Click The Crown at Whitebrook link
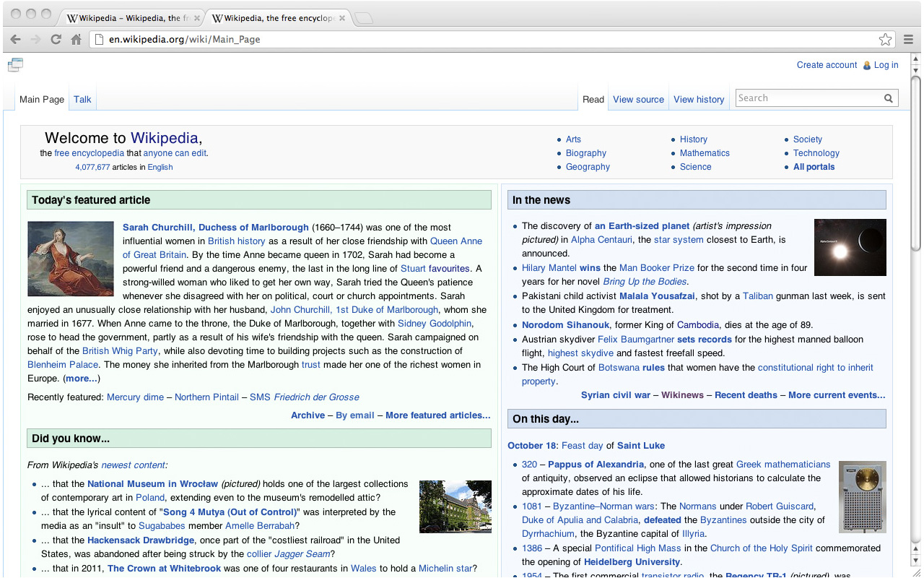This screenshot has height=578, width=924. coord(164,569)
